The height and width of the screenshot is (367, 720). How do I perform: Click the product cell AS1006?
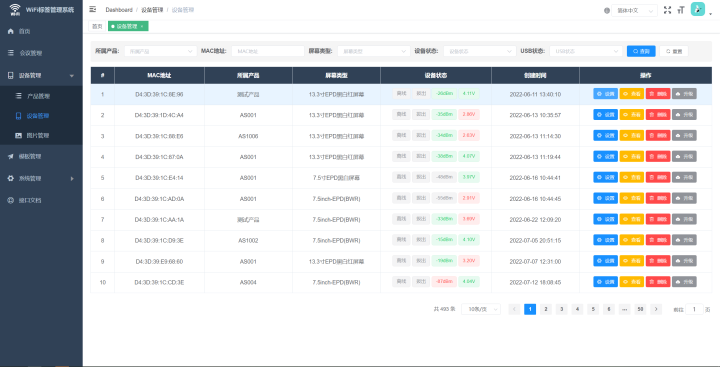[x=248, y=136]
